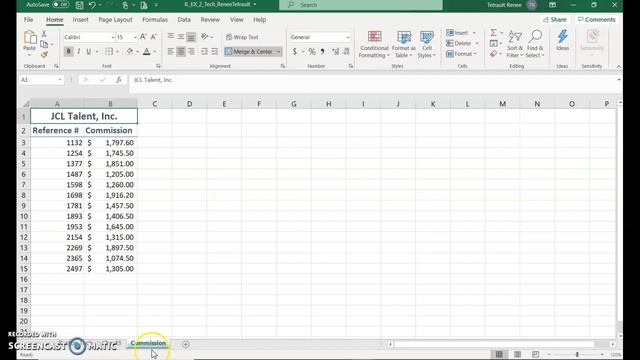Viewport: 640px width, 360px height.
Task: Switch to the Insert tab
Action: [80, 20]
